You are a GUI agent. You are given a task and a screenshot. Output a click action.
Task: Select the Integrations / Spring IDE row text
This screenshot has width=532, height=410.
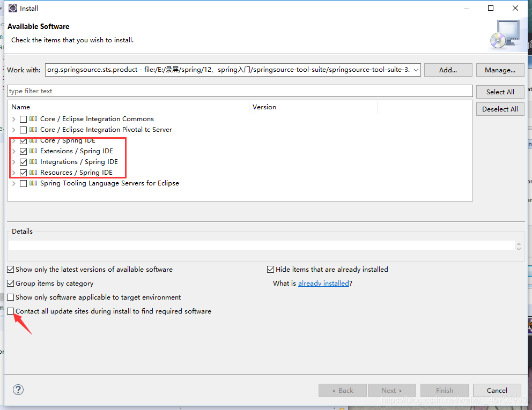[79, 162]
